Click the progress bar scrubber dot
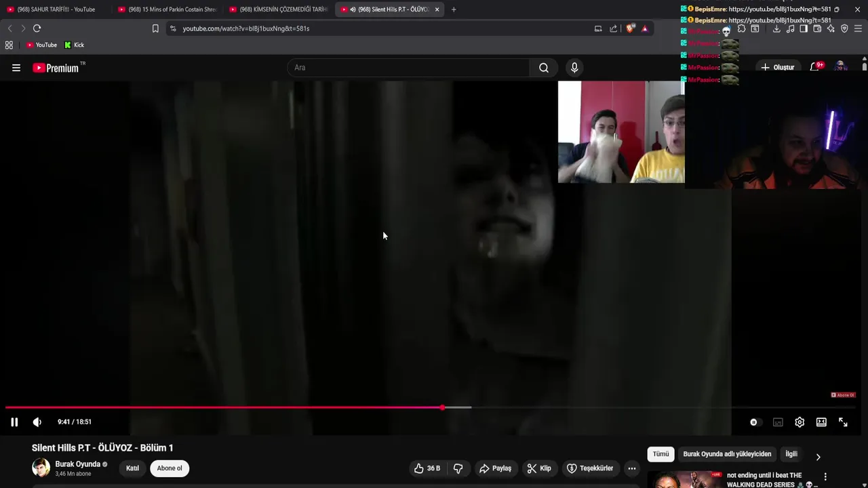Screen dimensions: 868x488 442,407
